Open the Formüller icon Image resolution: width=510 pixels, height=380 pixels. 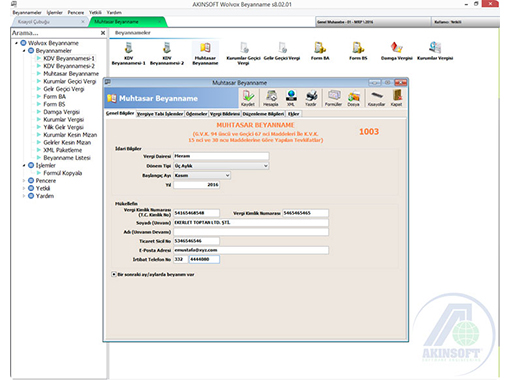[333, 98]
